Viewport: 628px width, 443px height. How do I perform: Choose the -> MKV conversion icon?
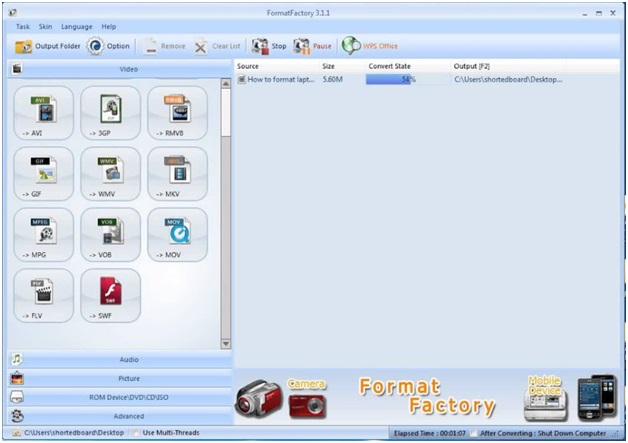tap(177, 174)
